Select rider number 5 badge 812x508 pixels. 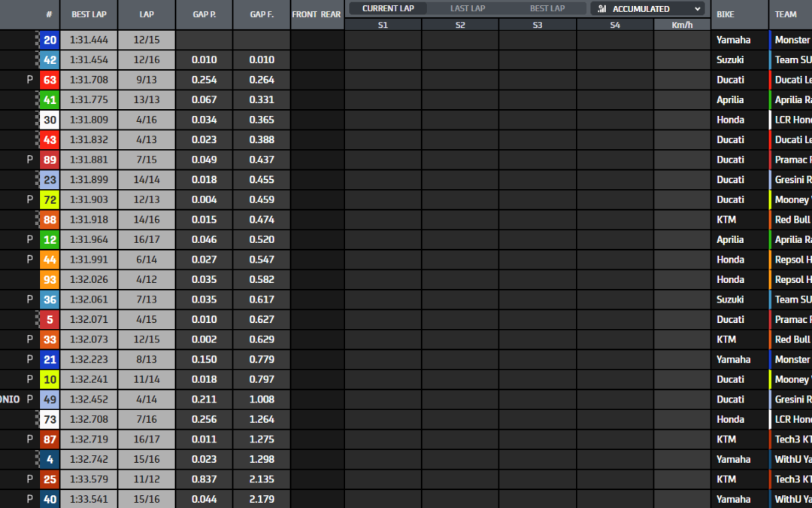click(x=50, y=319)
